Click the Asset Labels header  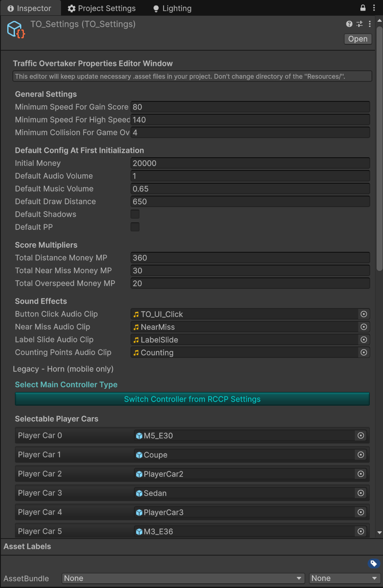(27, 546)
